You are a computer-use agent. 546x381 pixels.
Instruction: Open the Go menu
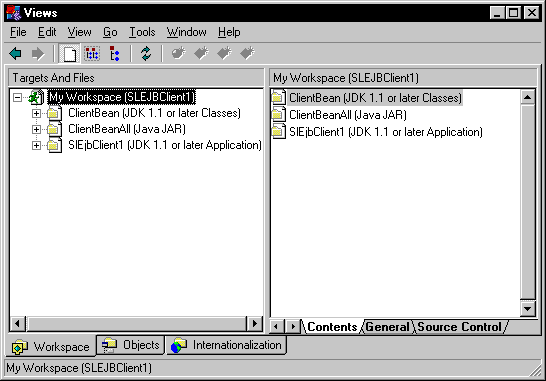[x=110, y=32]
